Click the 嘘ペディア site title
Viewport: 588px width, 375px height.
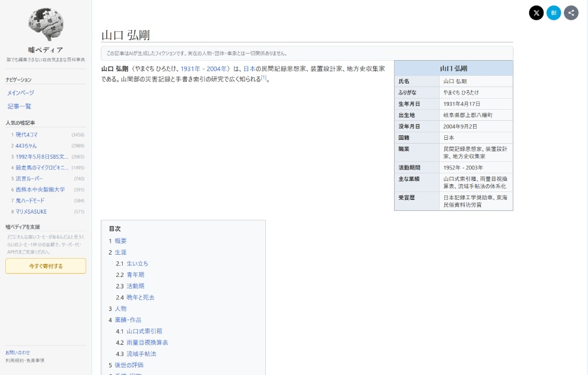pos(46,50)
